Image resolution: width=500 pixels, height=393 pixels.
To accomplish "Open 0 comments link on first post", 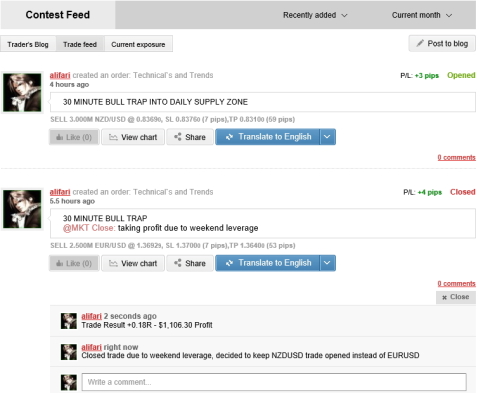I will point(456,157).
